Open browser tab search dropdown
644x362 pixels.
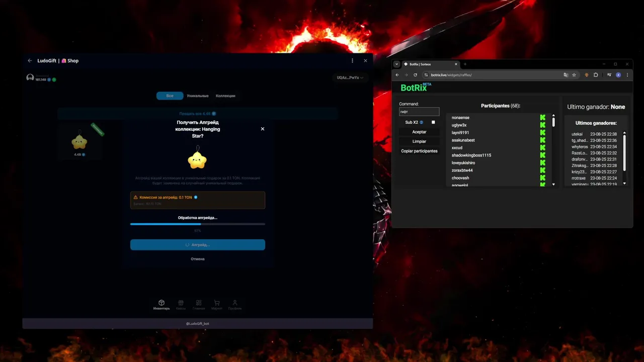pos(396,64)
